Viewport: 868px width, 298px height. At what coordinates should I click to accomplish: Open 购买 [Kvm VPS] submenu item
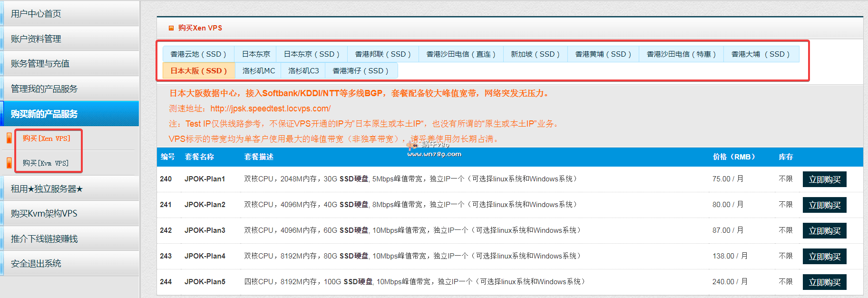pyautogui.click(x=46, y=163)
